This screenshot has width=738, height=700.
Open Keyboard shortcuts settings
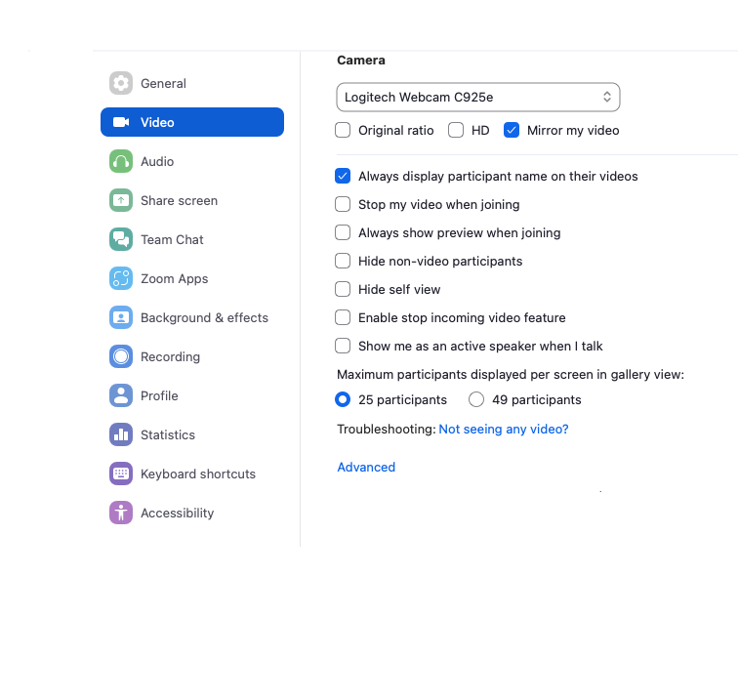tap(192, 474)
